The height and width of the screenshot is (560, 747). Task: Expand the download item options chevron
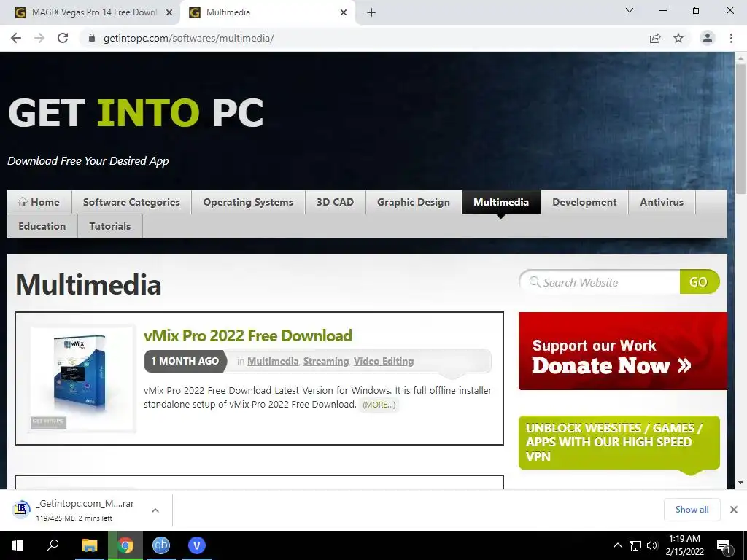[x=155, y=510]
